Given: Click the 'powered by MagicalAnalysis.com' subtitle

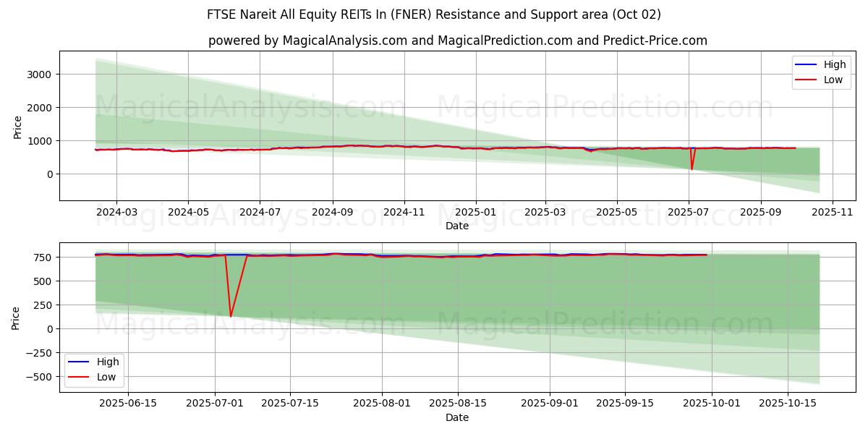Looking at the screenshot, I should tap(457, 41).
